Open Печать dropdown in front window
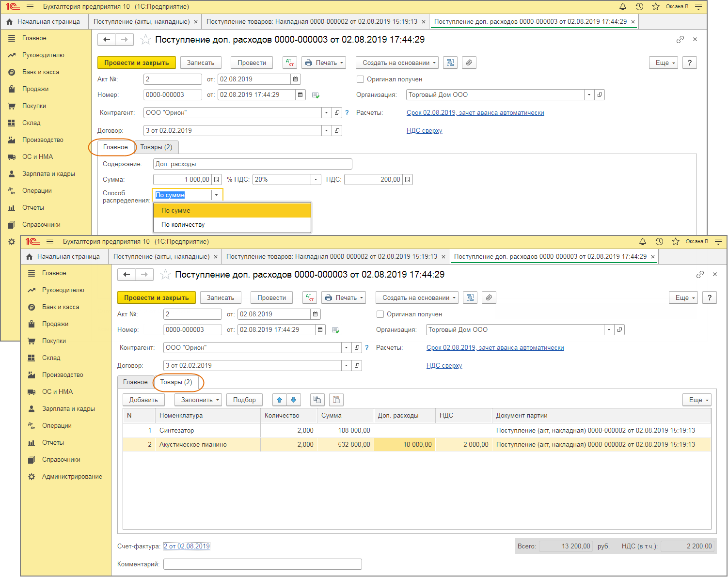This screenshot has width=728, height=577. coord(344,298)
